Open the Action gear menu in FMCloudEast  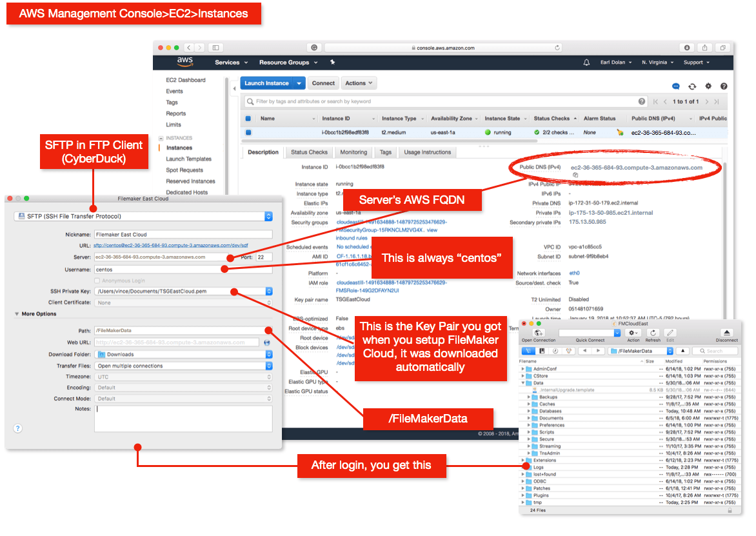point(633,333)
